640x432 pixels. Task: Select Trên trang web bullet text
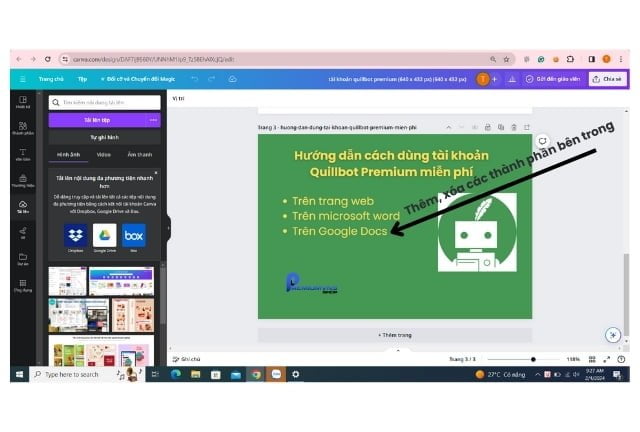coord(333,201)
